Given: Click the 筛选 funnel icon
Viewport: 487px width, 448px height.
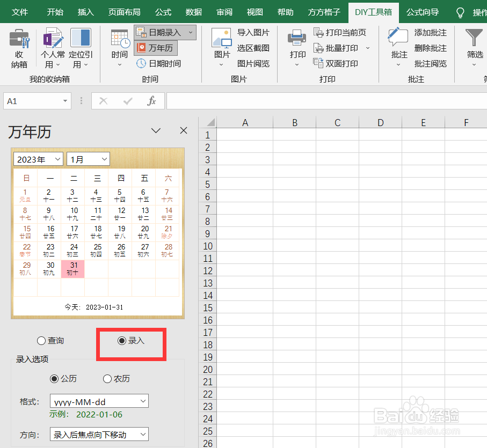Looking at the screenshot, I should pyautogui.click(x=474, y=37).
